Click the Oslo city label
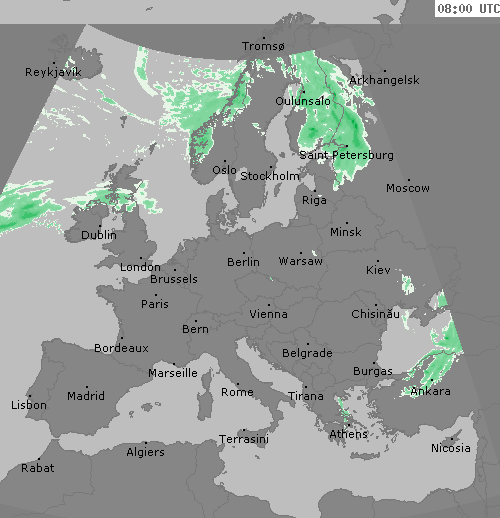500x518 pixels. coord(225,170)
